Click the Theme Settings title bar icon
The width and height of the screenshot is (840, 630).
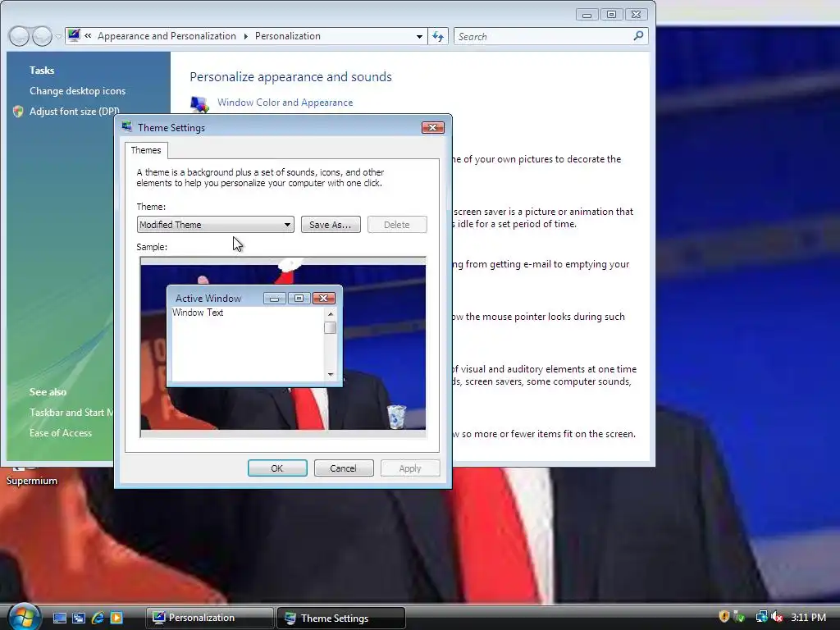tap(127, 127)
